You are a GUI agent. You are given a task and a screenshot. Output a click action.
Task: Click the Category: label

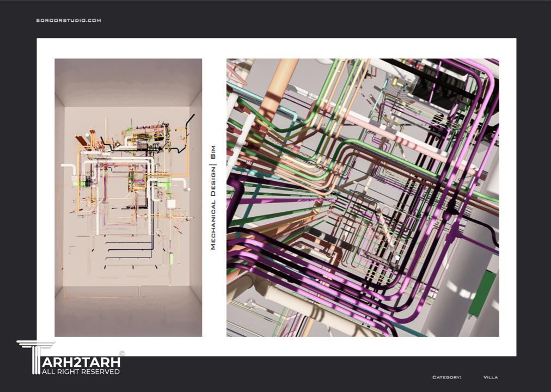point(446,377)
